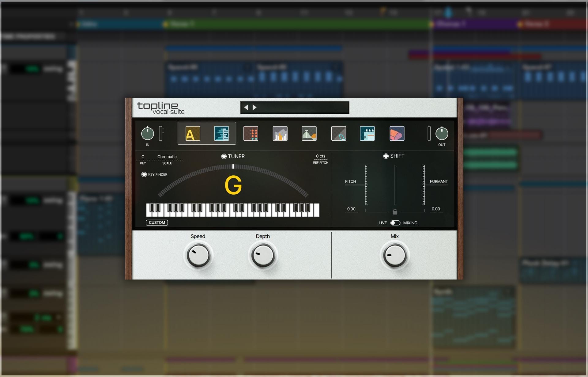Click the last white key on the keyboard

(317, 210)
